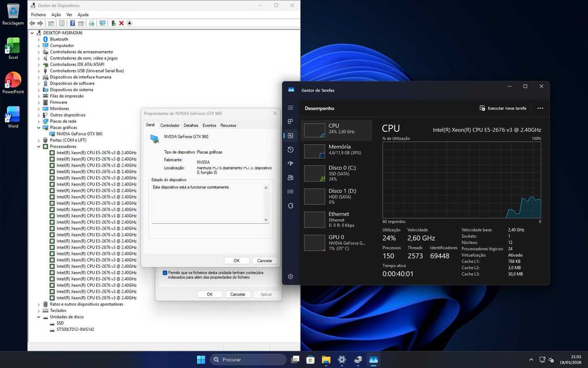Select ST500LT012-9WS142 disk in device tree

coord(75,329)
